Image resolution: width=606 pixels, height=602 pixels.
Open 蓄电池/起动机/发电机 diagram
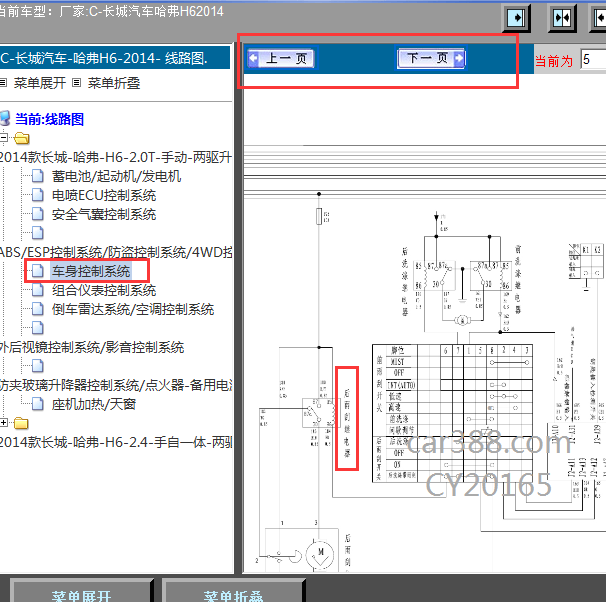(x=116, y=176)
